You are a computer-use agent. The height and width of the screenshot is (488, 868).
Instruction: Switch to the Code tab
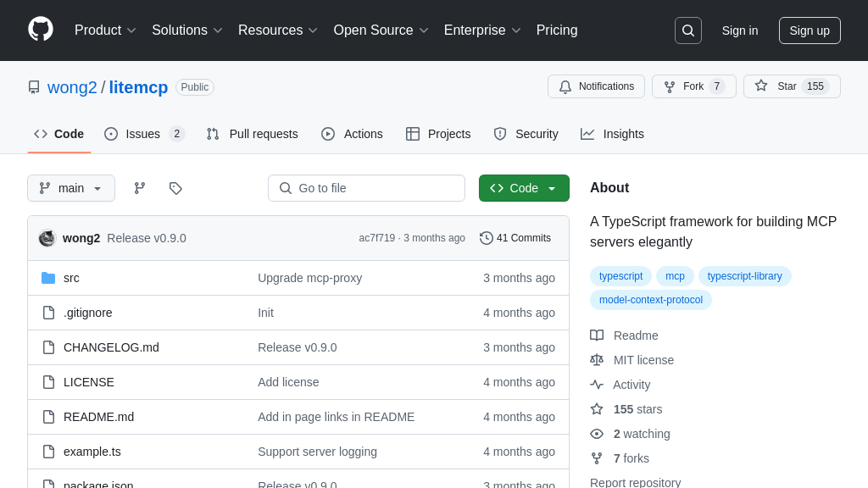pyautogui.click(x=59, y=134)
